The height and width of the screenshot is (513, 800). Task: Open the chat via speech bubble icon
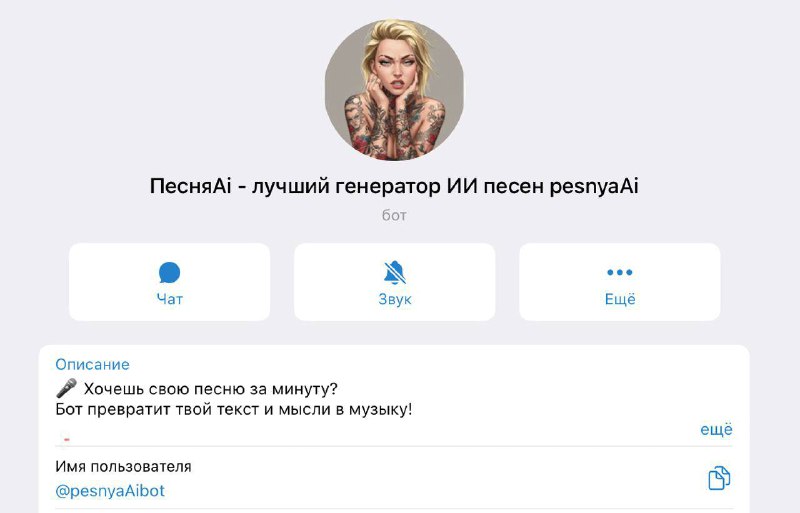click(169, 273)
